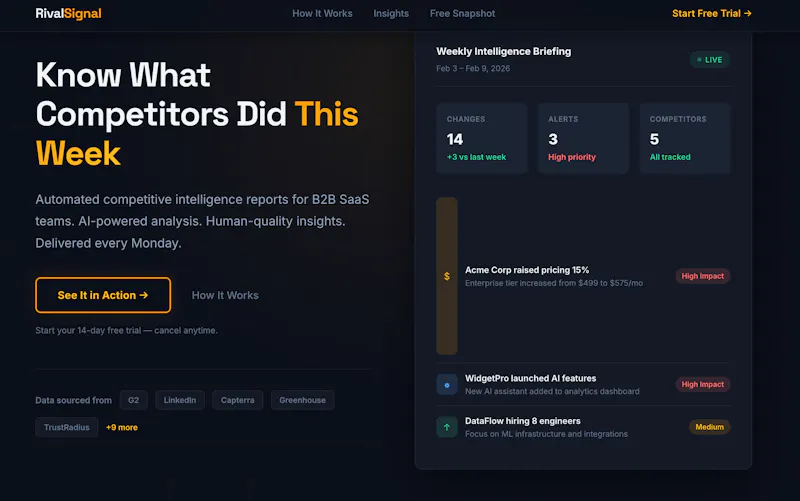Click the All tracked label
Screen dimensions: 800x501
point(670,157)
